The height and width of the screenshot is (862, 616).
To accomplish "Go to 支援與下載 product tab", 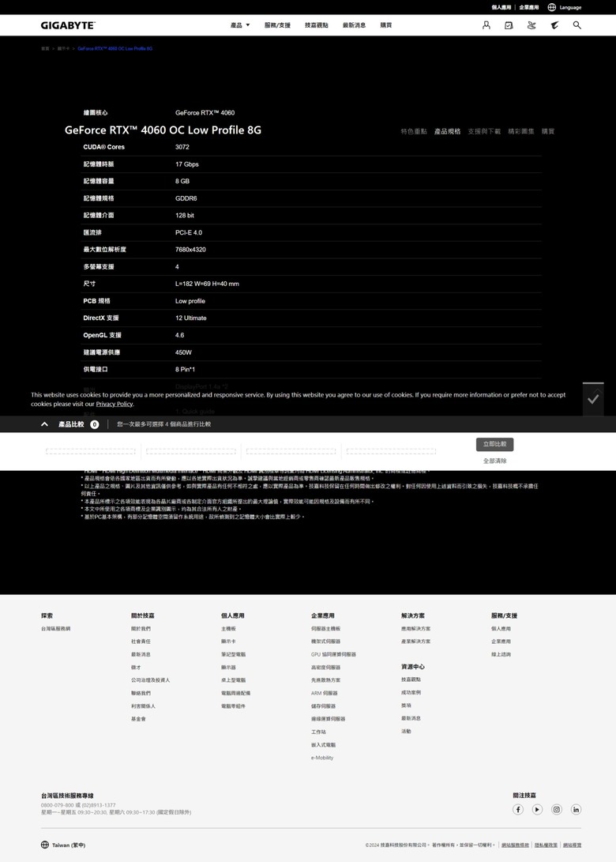I will (x=484, y=131).
